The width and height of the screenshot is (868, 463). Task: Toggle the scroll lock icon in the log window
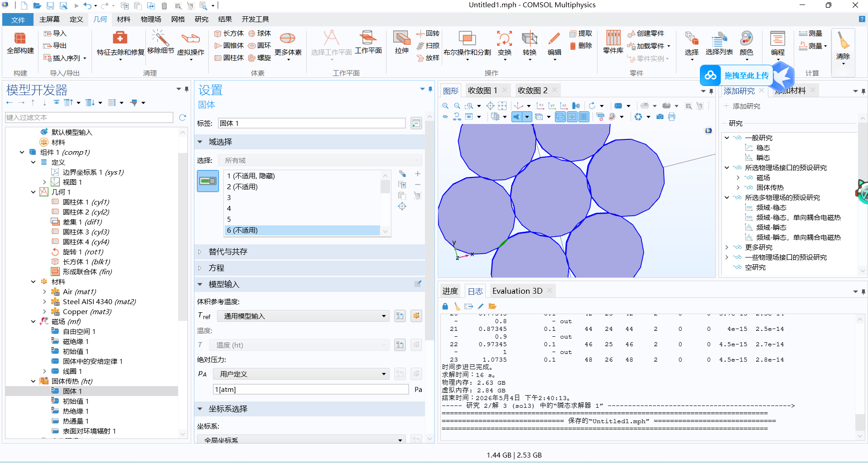click(x=445, y=306)
